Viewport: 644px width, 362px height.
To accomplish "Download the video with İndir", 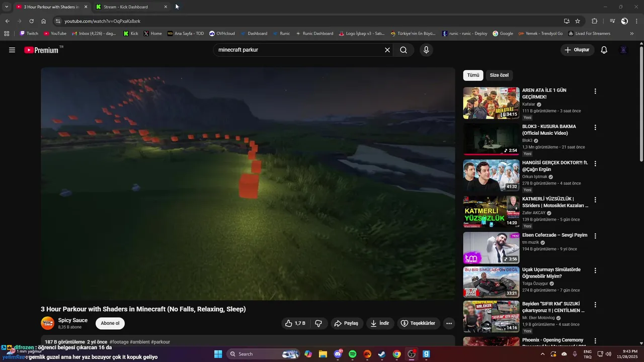I will pyautogui.click(x=380, y=323).
